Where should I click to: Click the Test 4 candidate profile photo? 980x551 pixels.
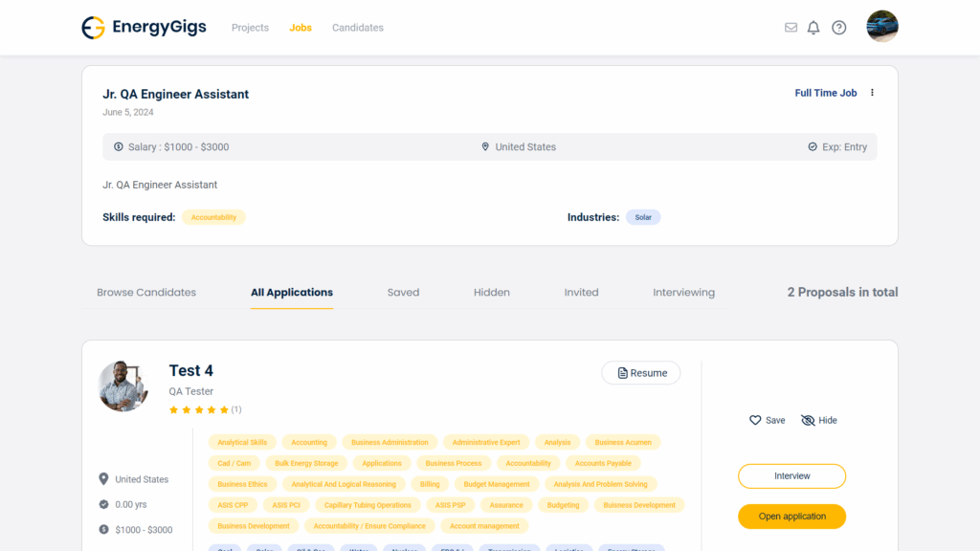coord(123,386)
